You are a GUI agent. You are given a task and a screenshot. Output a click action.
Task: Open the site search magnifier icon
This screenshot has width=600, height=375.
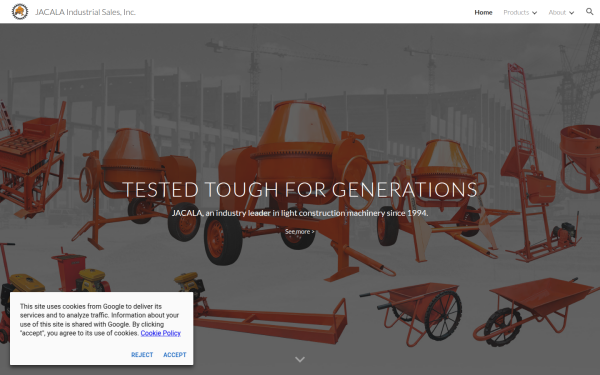[x=589, y=11]
